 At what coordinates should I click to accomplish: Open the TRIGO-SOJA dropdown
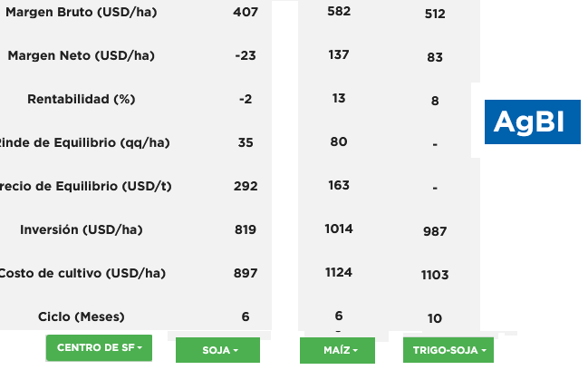448,350
